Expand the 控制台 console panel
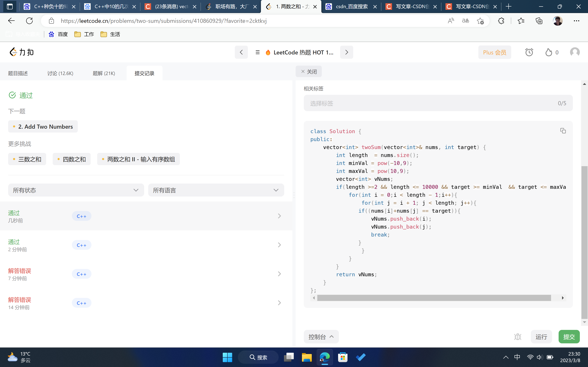This screenshot has width=588, height=367. click(321, 337)
